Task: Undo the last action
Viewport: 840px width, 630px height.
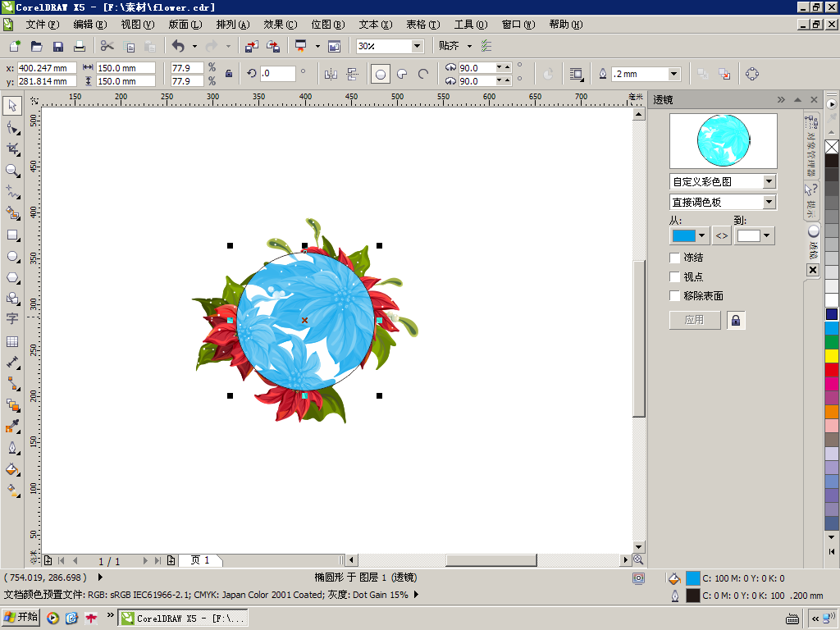Action: click(178, 46)
